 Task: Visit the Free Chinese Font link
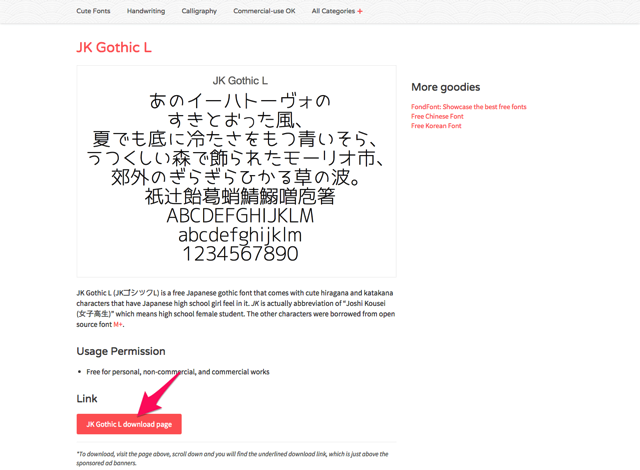pyautogui.click(x=437, y=117)
